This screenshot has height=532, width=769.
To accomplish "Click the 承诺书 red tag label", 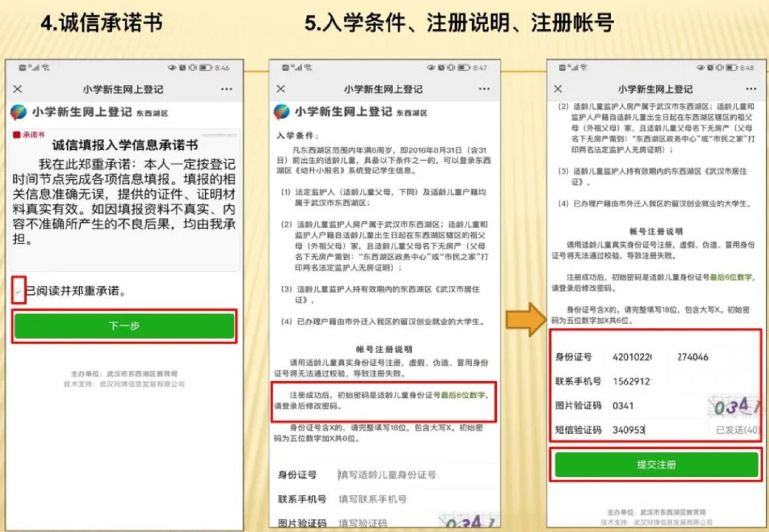I will 29,134.
